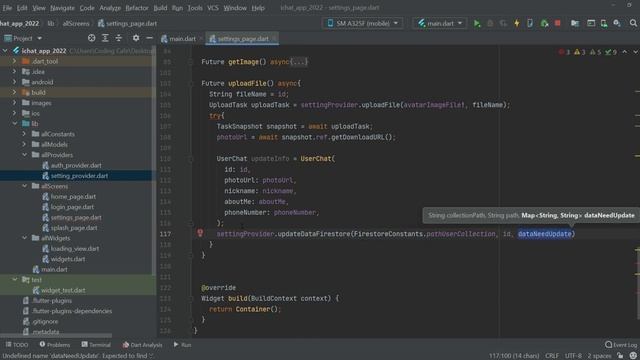Open the Run tool window
640x360 pixels.
tap(182, 345)
